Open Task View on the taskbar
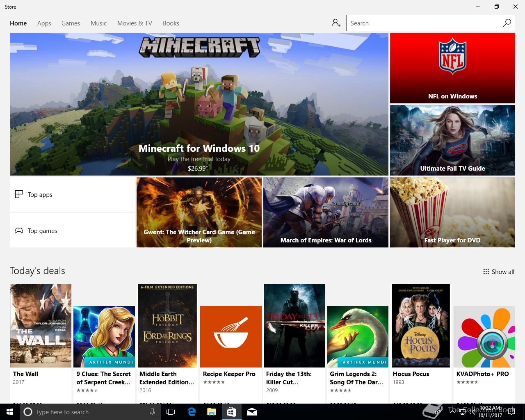Image resolution: width=525 pixels, height=420 pixels. click(171, 412)
